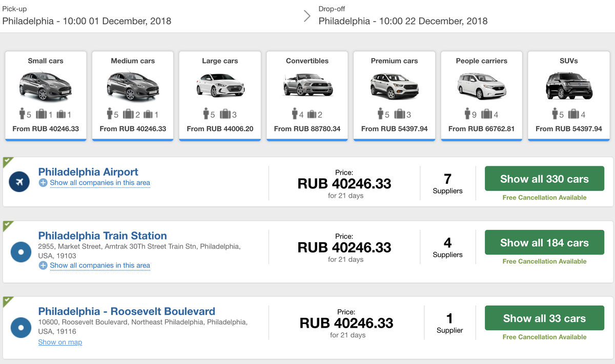This screenshot has width=615, height=364.
Task: Open the Show on map link
Action: coord(60,342)
